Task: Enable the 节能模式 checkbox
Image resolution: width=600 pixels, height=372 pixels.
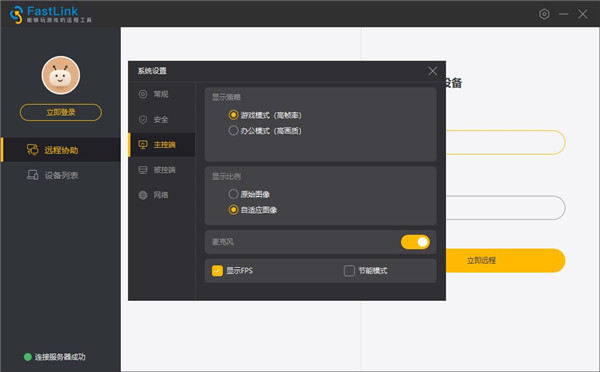Action: point(349,271)
